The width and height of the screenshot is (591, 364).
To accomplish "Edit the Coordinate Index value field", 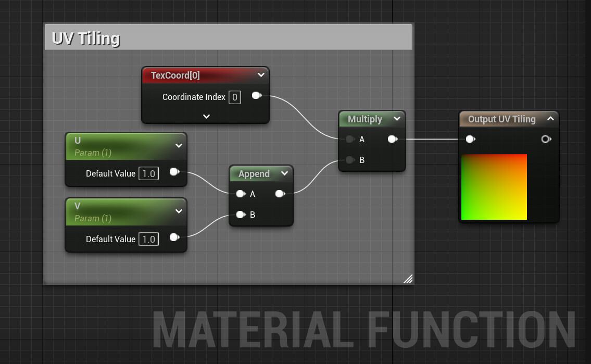I will [234, 97].
